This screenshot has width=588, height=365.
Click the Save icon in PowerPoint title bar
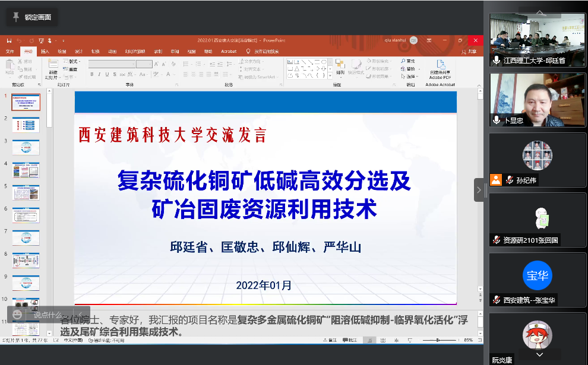click(x=9, y=40)
